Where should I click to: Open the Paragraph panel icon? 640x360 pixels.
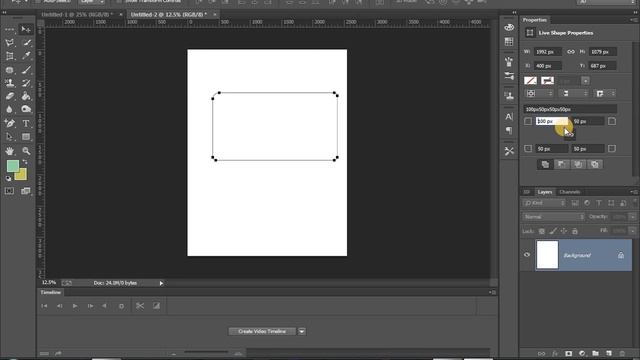[x=509, y=131]
